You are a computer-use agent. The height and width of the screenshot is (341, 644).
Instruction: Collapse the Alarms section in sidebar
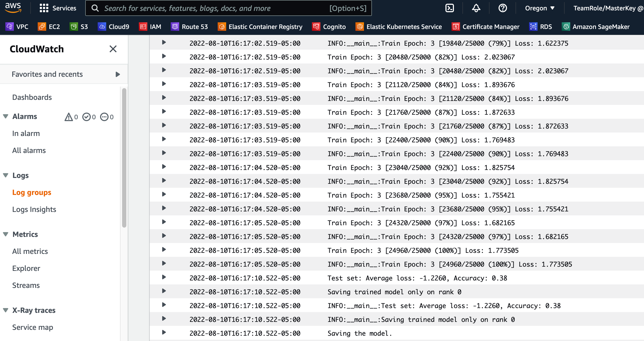pos(6,116)
